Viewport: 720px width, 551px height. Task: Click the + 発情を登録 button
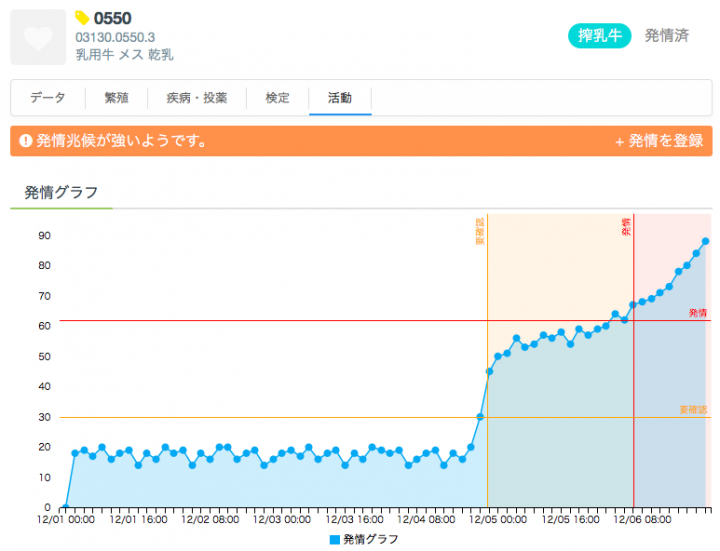pos(658,141)
